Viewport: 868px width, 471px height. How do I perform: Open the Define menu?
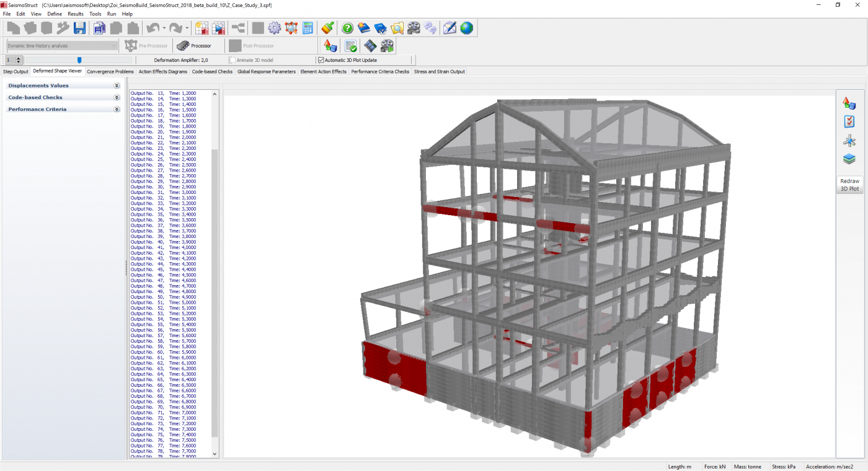click(55, 14)
